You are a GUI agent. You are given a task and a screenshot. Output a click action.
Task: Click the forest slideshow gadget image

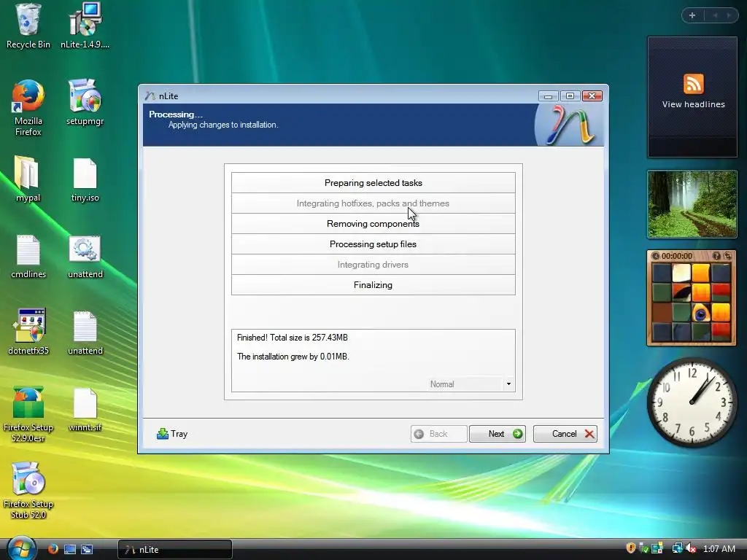(692, 204)
